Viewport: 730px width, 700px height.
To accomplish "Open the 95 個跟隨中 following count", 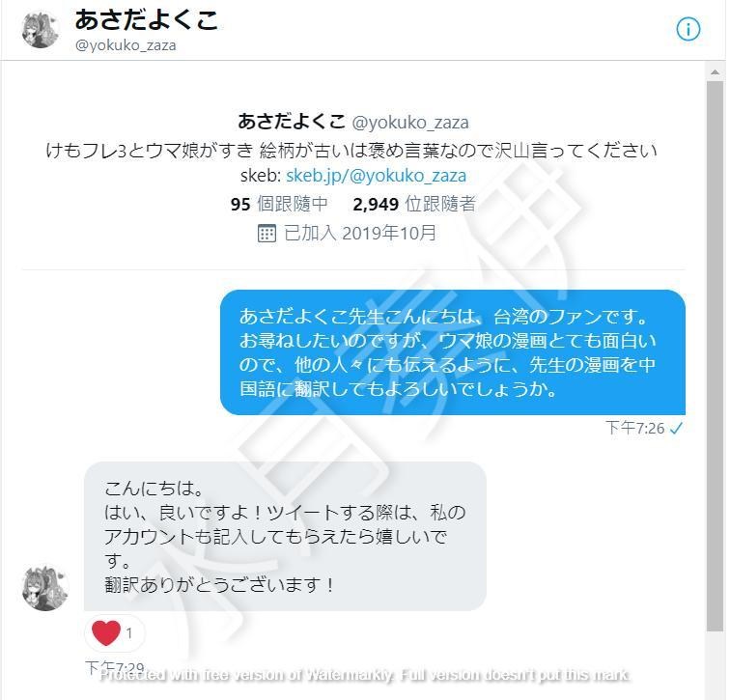I will coord(279,204).
